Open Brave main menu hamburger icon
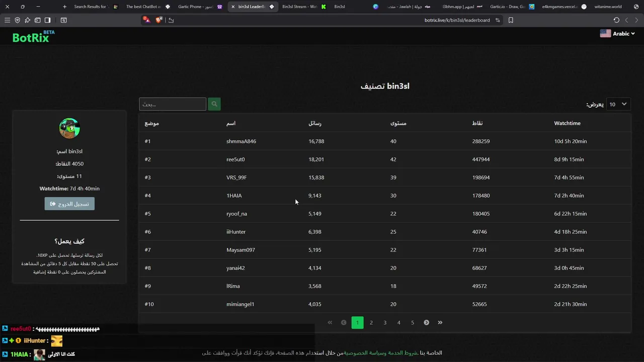 tap(7, 20)
